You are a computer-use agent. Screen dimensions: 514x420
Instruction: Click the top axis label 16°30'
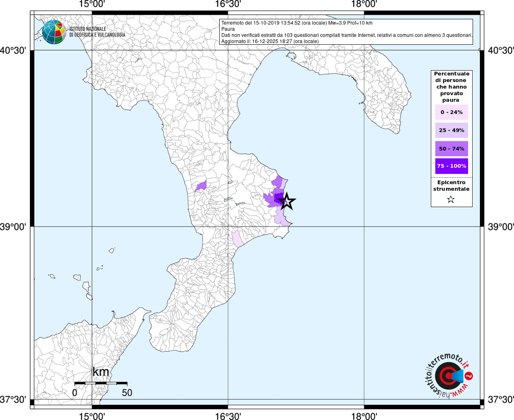pyautogui.click(x=228, y=4)
